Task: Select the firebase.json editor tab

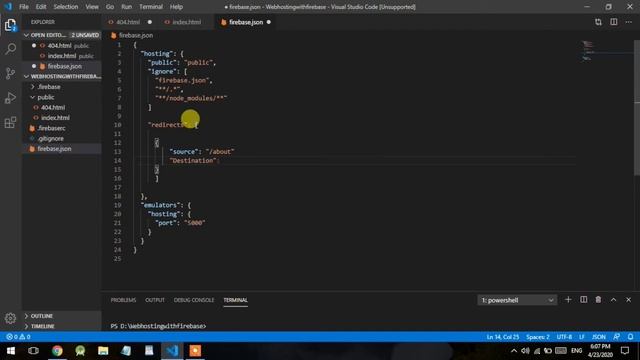Action: pyautogui.click(x=245, y=22)
